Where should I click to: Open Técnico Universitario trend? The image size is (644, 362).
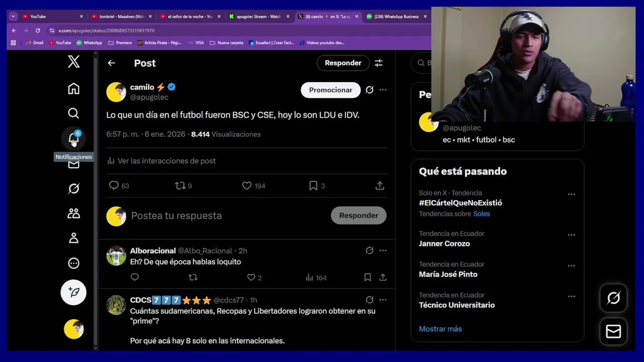click(456, 305)
